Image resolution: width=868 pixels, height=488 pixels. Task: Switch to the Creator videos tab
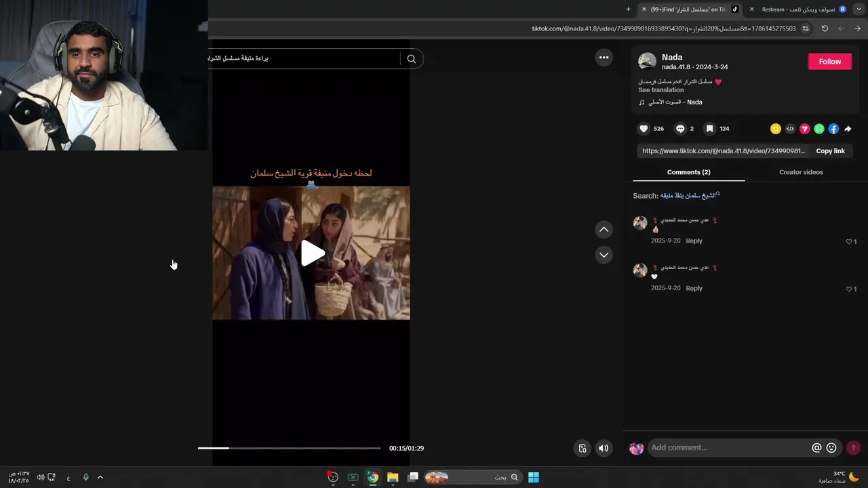click(x=801, y=172)
